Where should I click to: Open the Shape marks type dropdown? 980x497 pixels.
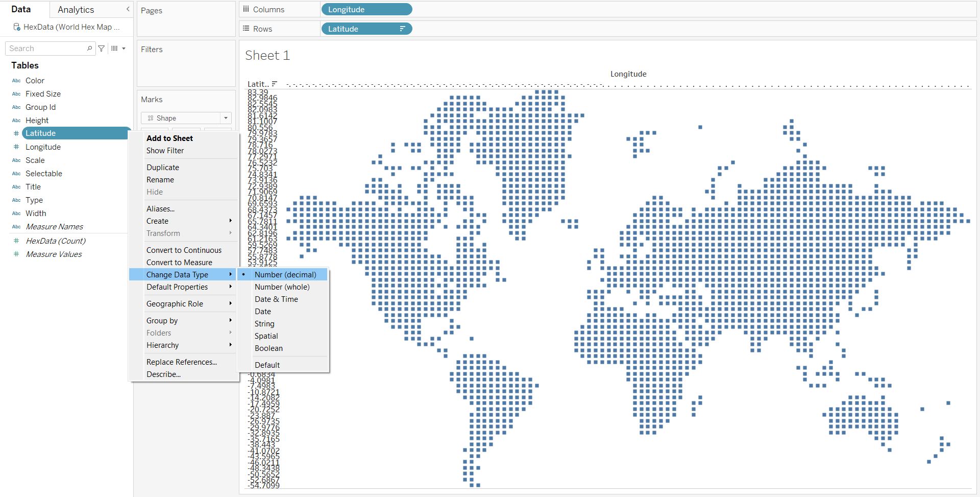click(x=226, y=119)
